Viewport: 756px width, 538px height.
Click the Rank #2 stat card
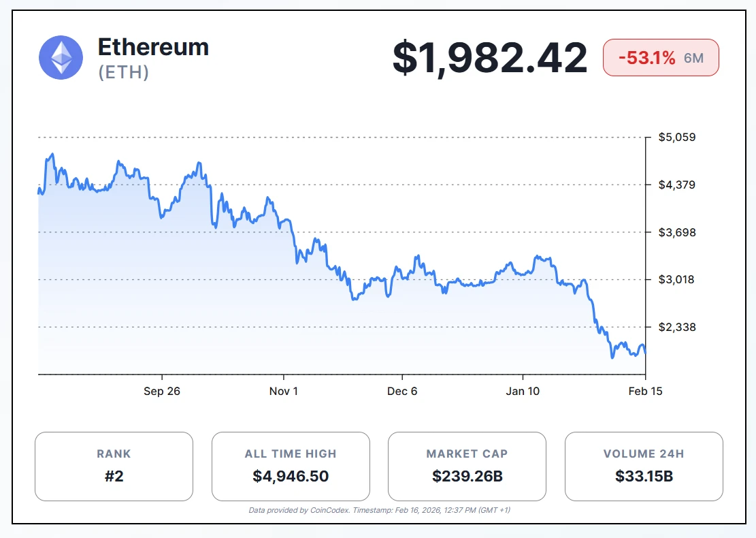114,466
